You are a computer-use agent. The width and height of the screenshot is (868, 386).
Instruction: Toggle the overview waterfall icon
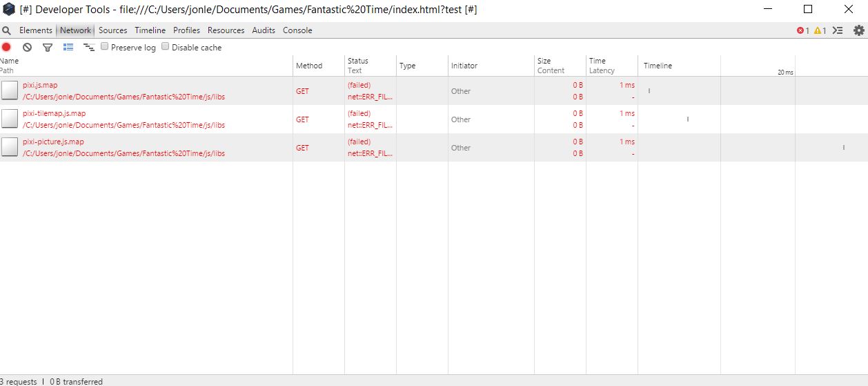click(88, 48)
